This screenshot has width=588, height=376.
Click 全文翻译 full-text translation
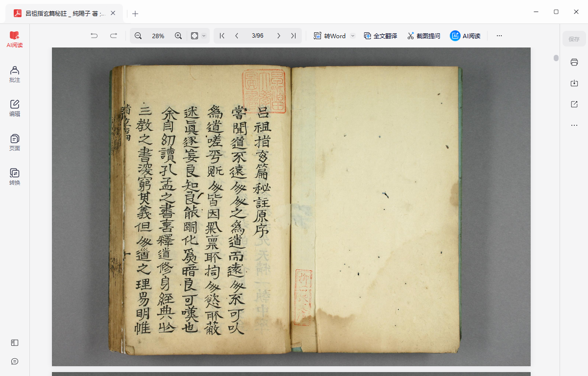point(380,36)
